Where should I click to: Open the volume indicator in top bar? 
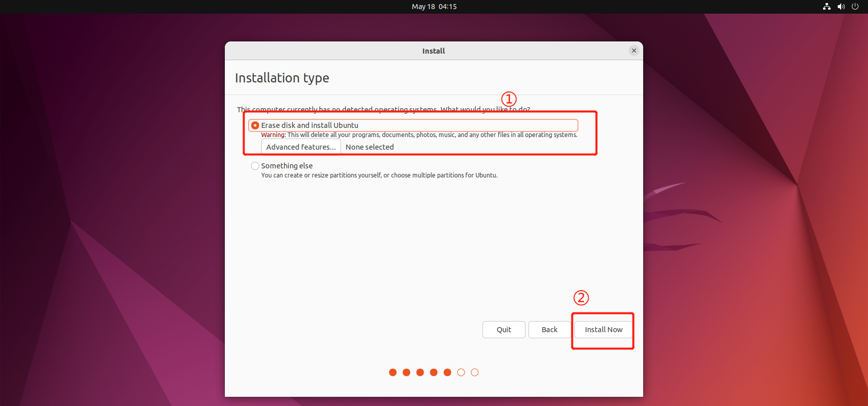click(841, 7)
